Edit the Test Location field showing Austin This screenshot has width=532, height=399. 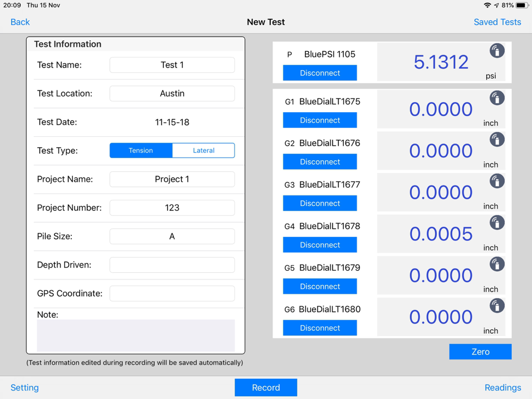172,93
